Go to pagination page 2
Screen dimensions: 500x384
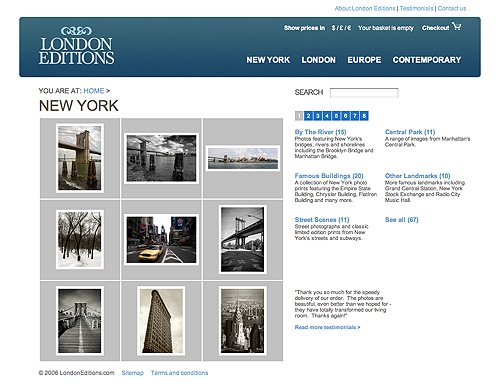click(x=308, y=116)
